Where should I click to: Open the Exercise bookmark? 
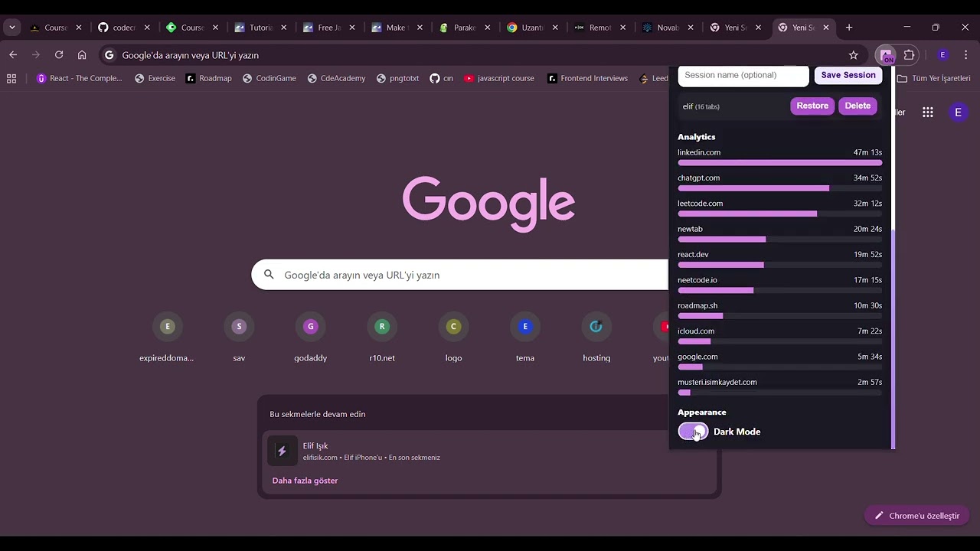pos(155,78)
